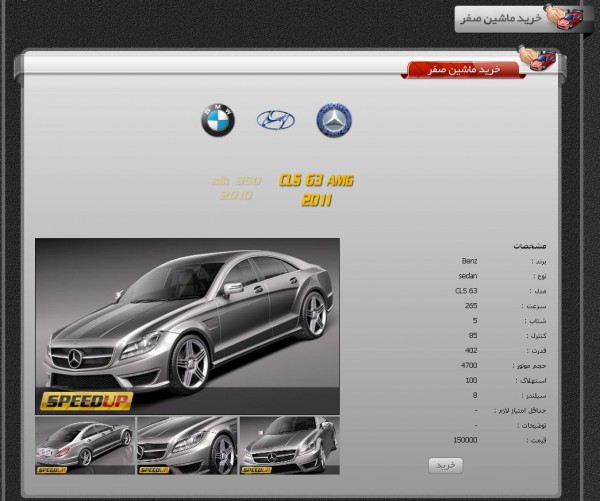Viewport: 600px width, 501px height.
Task: Click the مشخصات specifications heading
Action: (x=530, y=246)
